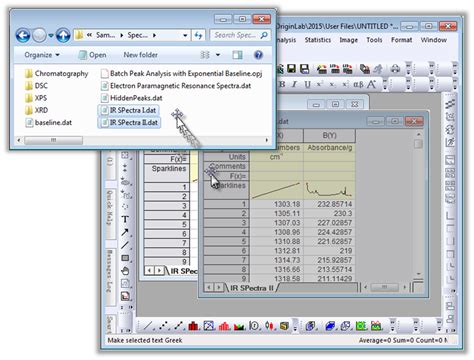Click the Line plot icon
The image size is (474, 360).
tap(148, 326)
